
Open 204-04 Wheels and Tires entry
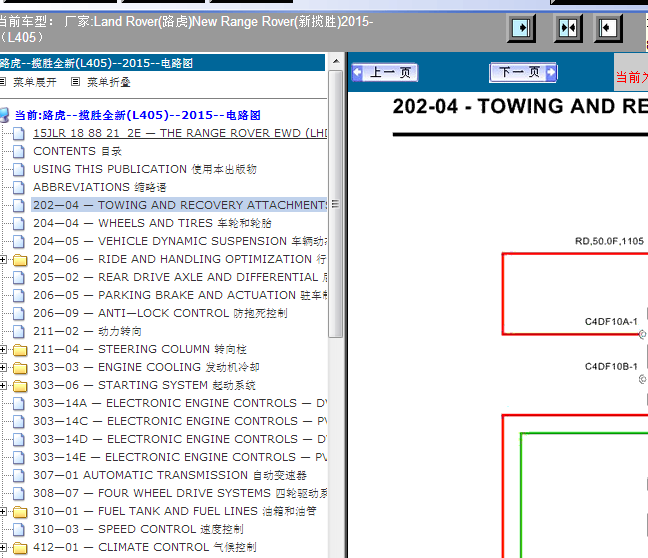point(152,223)
